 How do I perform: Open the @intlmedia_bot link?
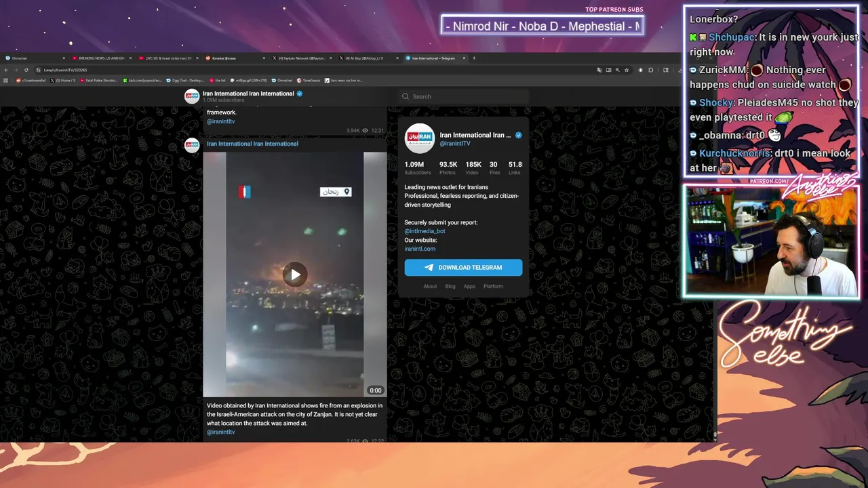point(425,231)
